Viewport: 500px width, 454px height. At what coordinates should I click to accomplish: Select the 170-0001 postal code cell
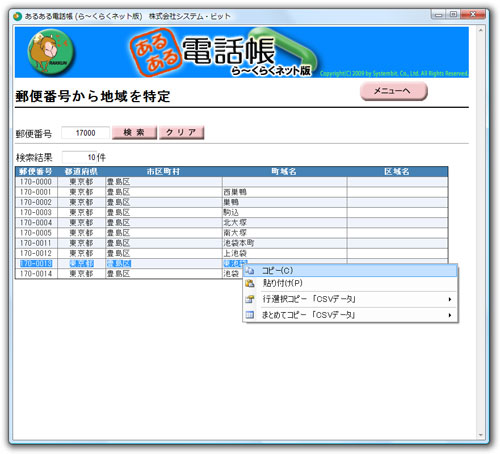point(36,192)
